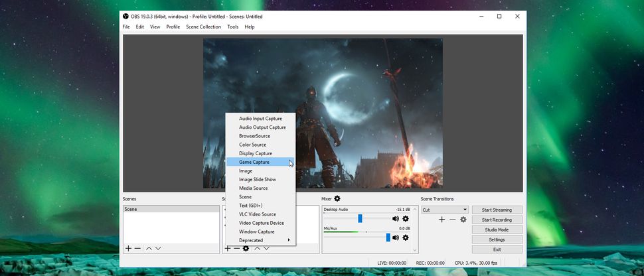Choose Media Source from the menu
The image size is (644, 276).
coord(261,188)
